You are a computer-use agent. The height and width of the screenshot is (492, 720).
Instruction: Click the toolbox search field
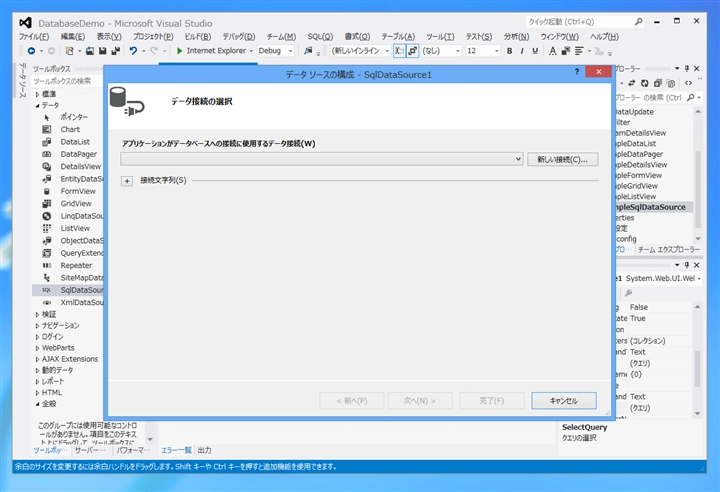[x=68, y=81]
